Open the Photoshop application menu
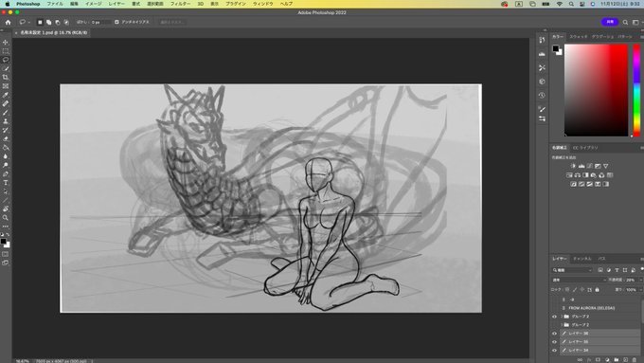The image size is (644, 363). click(x=27, y=4)
